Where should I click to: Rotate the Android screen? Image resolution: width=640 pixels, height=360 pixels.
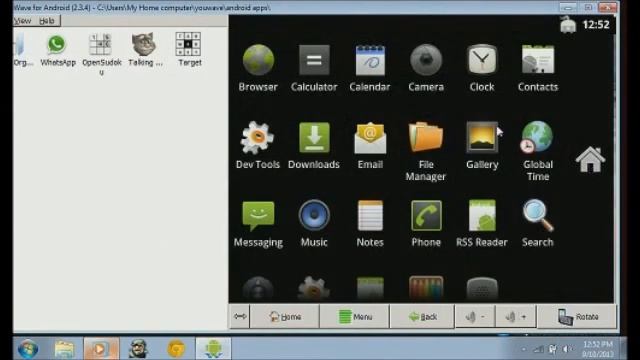point(577,317)
